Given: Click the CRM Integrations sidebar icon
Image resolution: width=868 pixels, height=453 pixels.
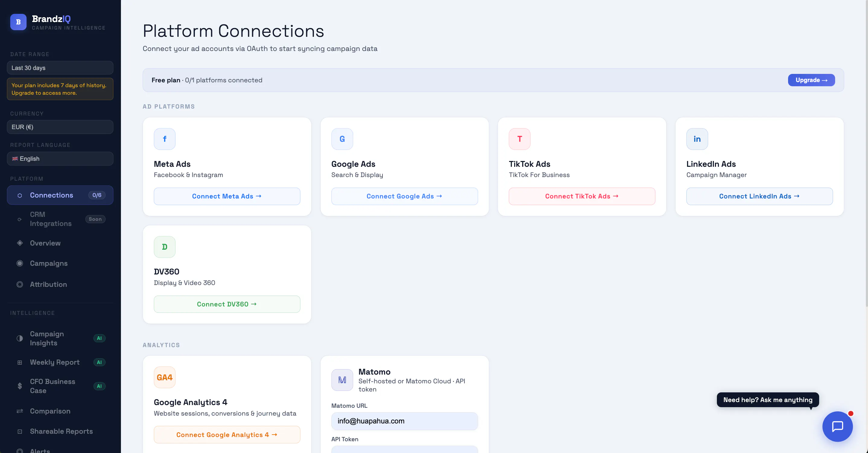Looking at the screenshot, I should point(20,219).
